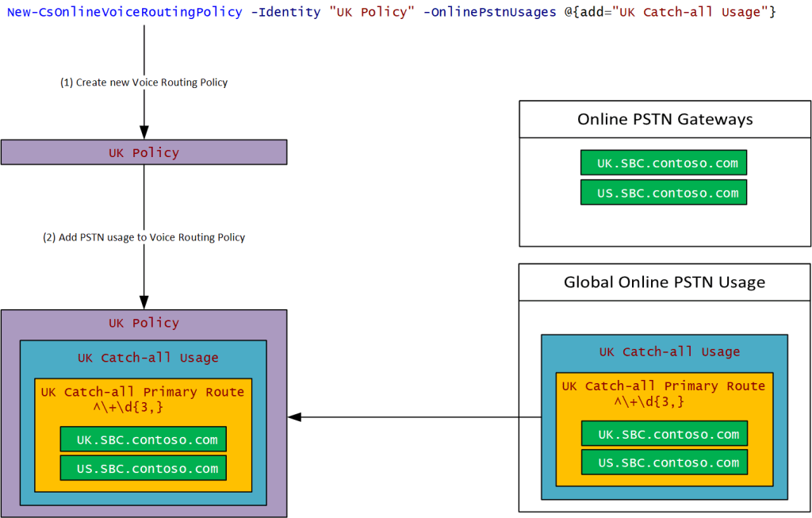The image size is (812, 518).
Task: Click the Global Online PSTN Usage heading
Action: pos(665,282)
